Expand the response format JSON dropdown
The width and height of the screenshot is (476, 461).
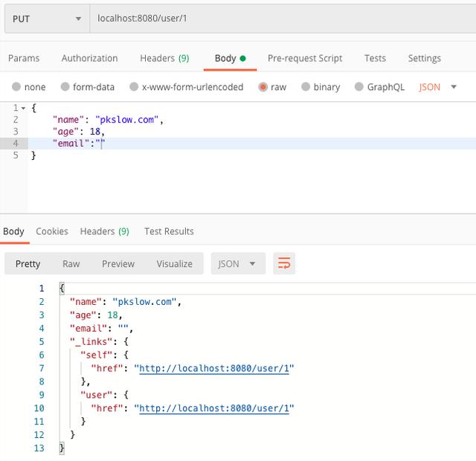(238, 263)
